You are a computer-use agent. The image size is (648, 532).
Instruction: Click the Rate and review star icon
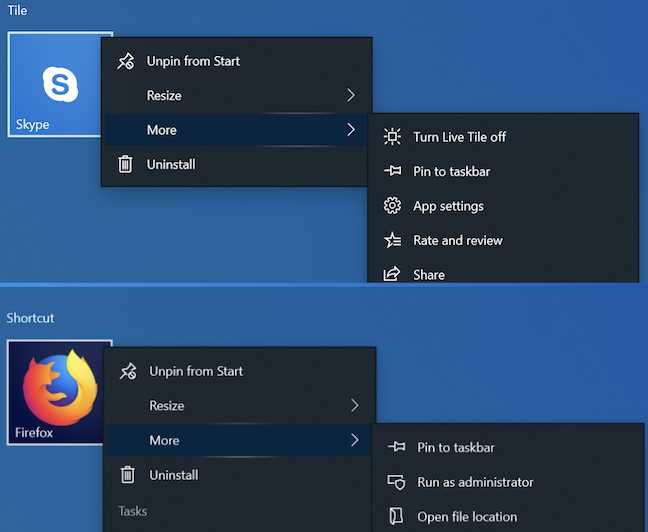point(392,240)
